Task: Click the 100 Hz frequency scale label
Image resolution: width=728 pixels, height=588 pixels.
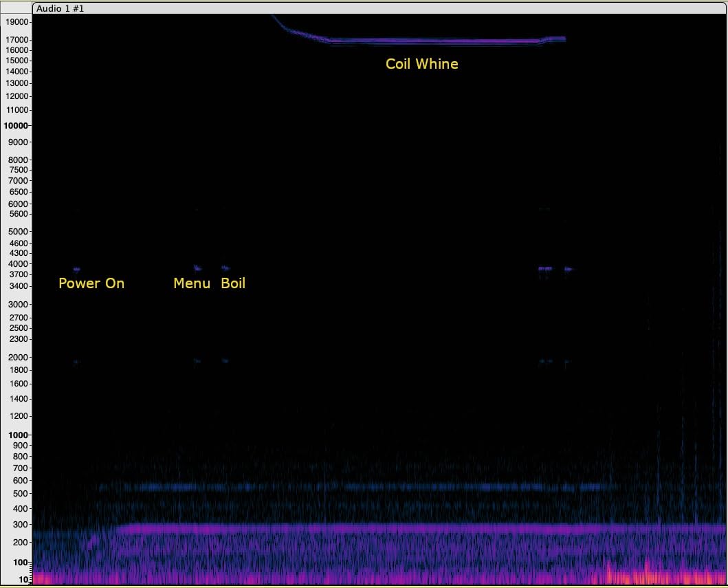Action: (21, 563)
